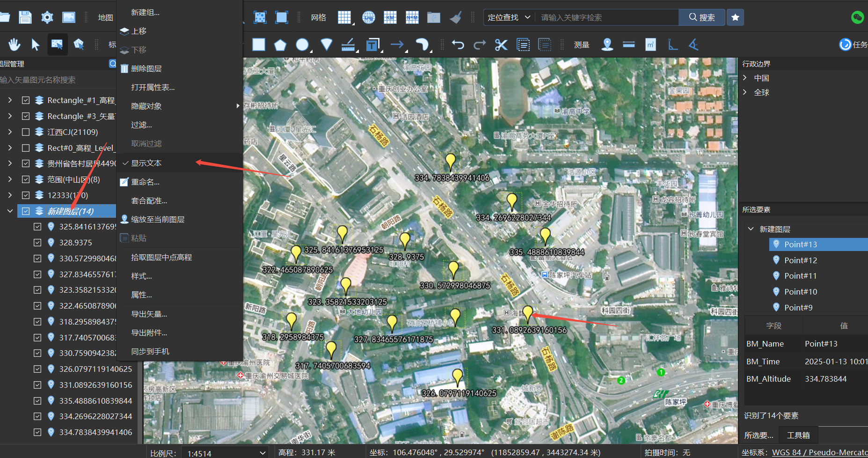Select the KM grid display tool
This screenshot has height=458, width=868.
[390, 17]
